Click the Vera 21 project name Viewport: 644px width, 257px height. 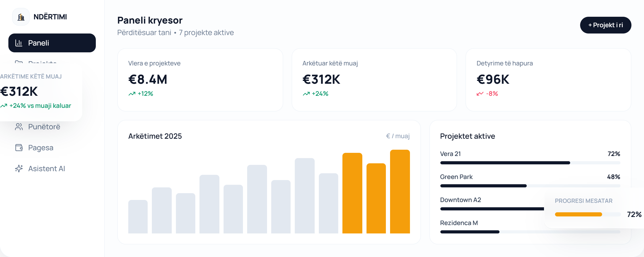click(450, 154)
